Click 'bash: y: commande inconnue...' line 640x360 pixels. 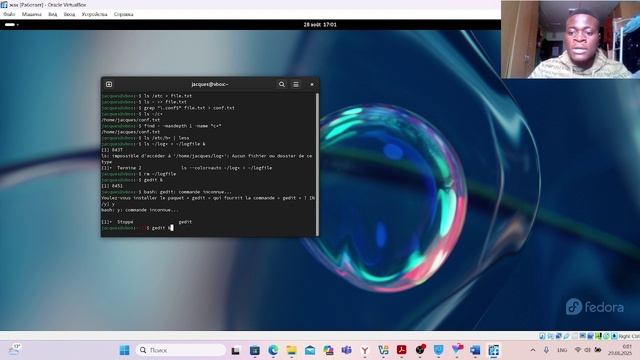point(140,210)
